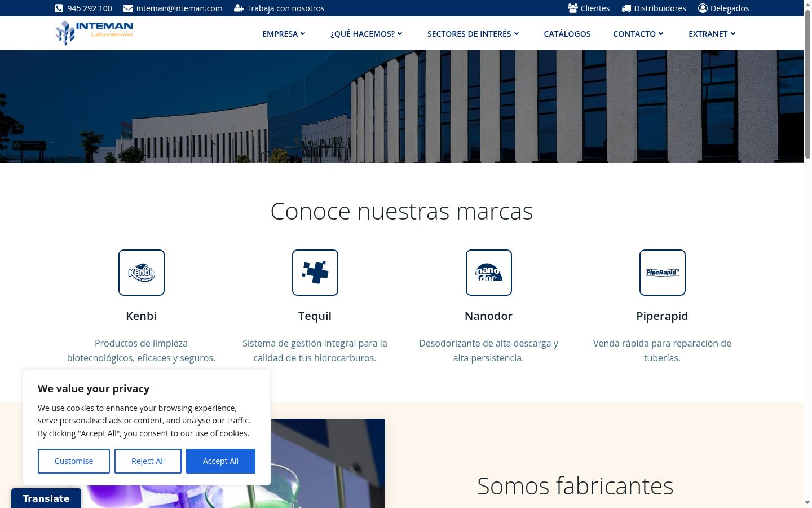The image size is (812, 508).
Task: Go home via the Inteman Laboratorios logo
Action: (x=94, y=33)
